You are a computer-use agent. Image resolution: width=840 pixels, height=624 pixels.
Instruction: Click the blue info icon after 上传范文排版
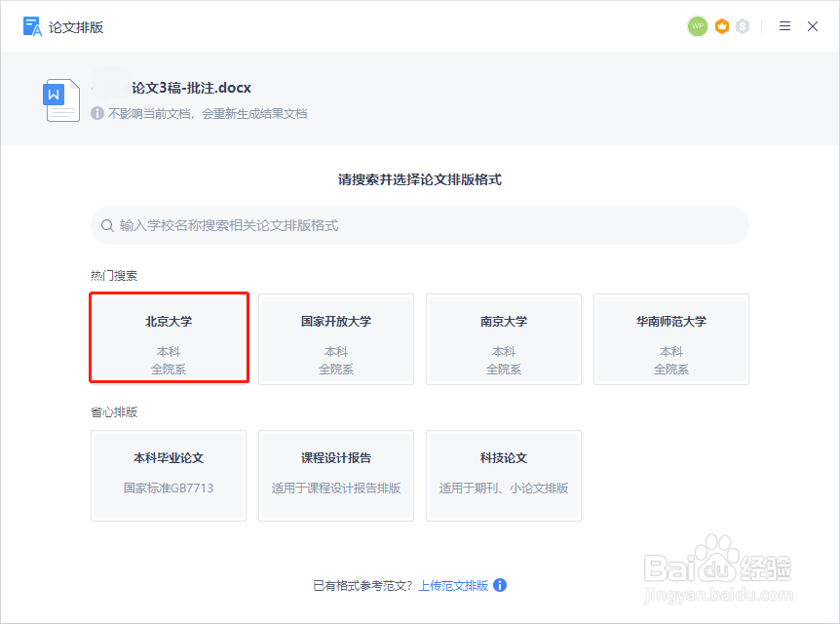click(500, 585)
